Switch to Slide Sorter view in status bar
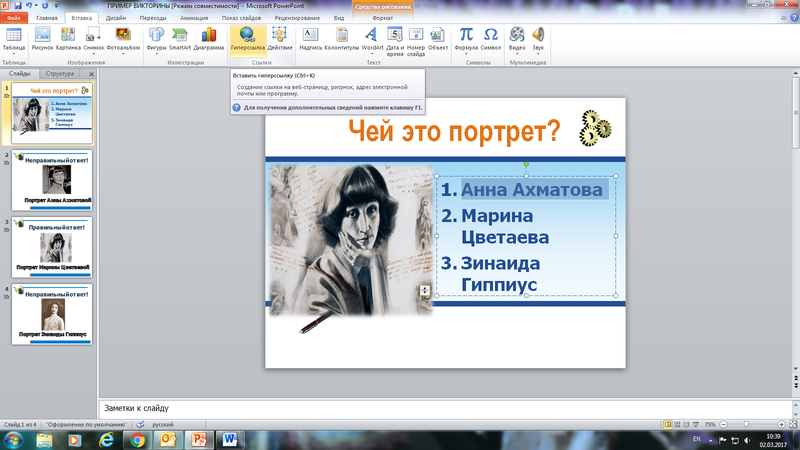The width and height of the screenshot is (800, 450). [x=677, y=424]
